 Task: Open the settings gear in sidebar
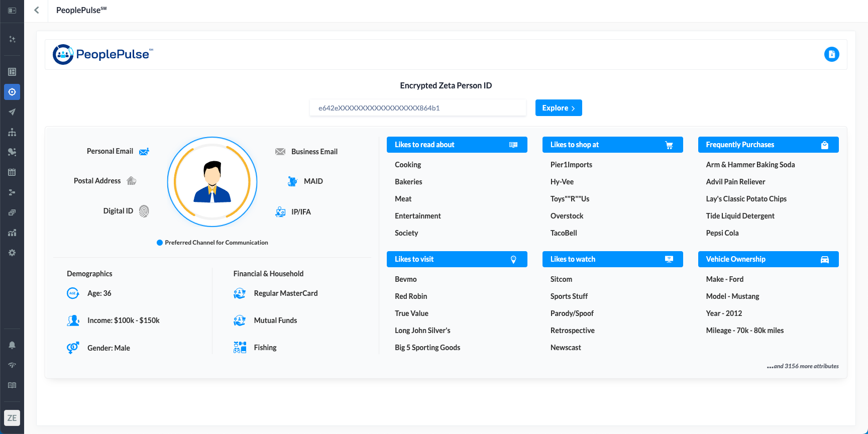tap(12, 253)
